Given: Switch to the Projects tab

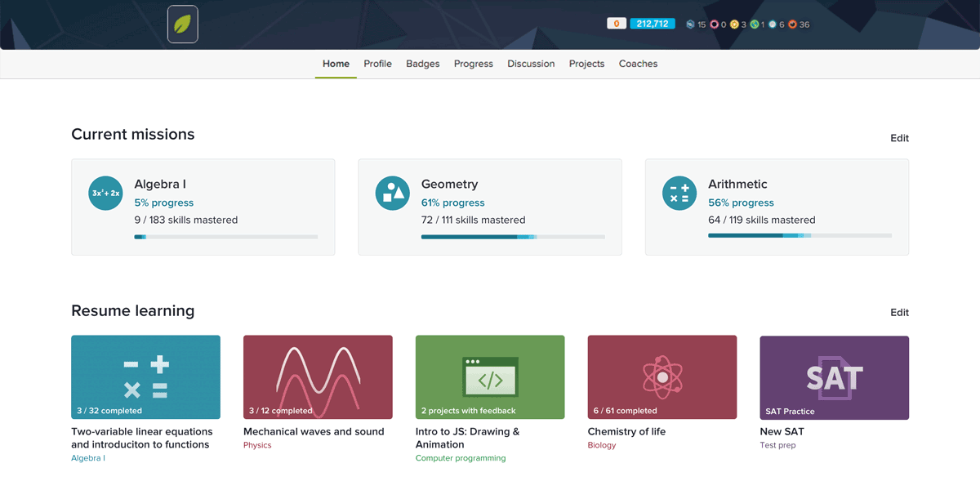Looking at the screenshot, I should [586, 64].
